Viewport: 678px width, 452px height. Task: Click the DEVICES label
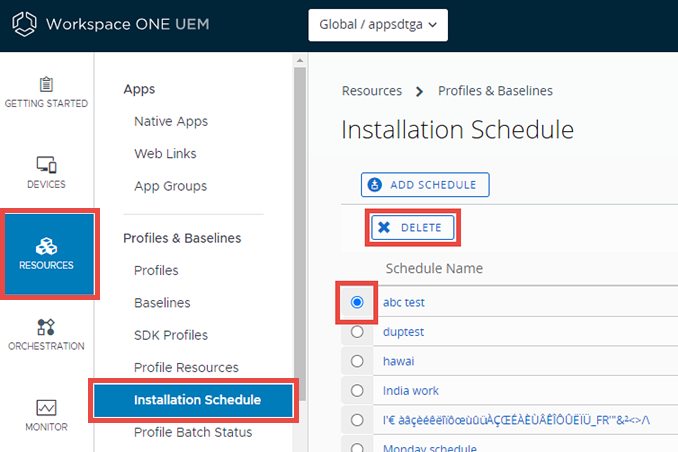coord(46,185)
